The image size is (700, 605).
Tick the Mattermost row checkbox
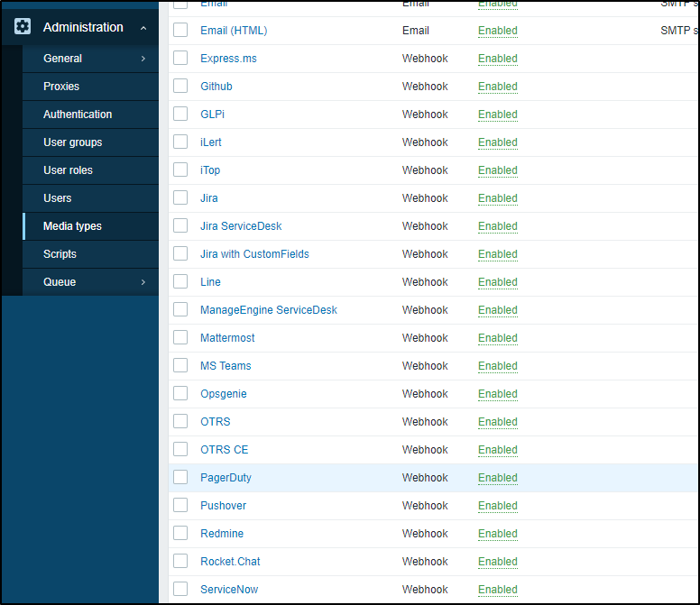pos(180,337)
